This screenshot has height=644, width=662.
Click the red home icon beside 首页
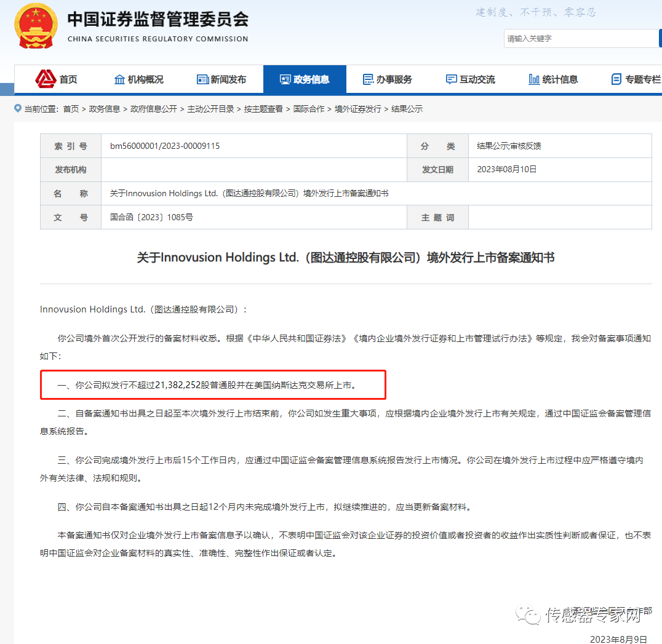coord(46,79)
